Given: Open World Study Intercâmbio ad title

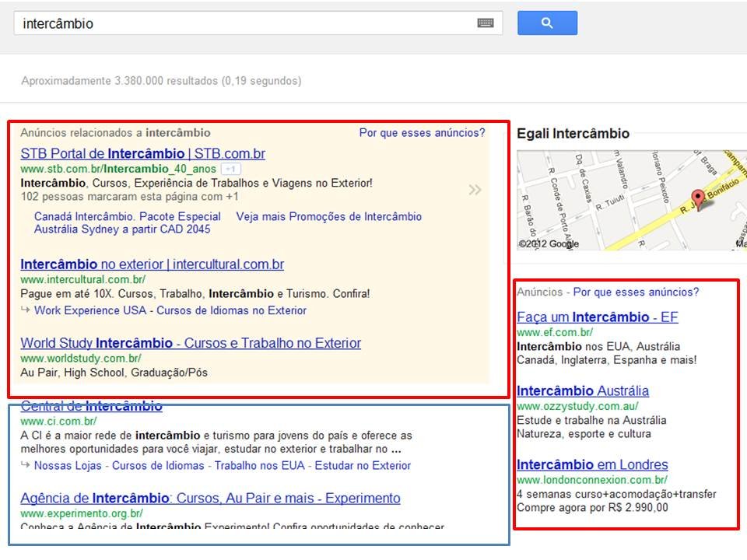Looking at the screenshot, I should point(191,343).
